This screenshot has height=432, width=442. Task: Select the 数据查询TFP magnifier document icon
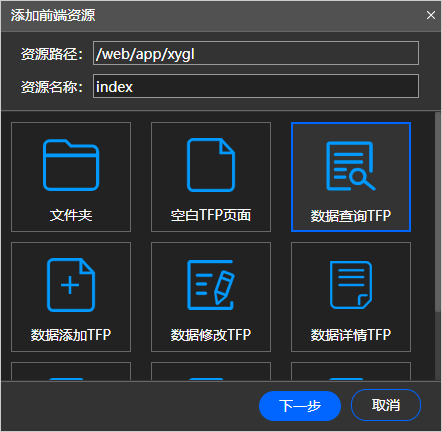pos(351,166)
